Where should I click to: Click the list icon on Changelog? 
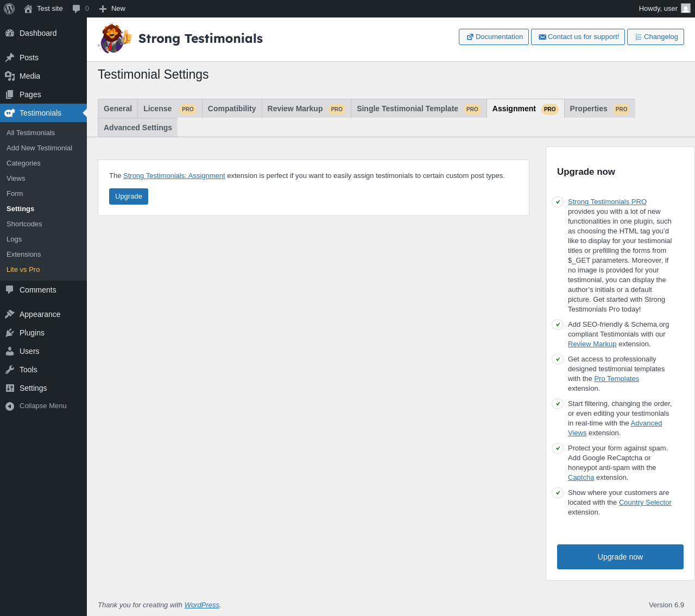(639, 37)
